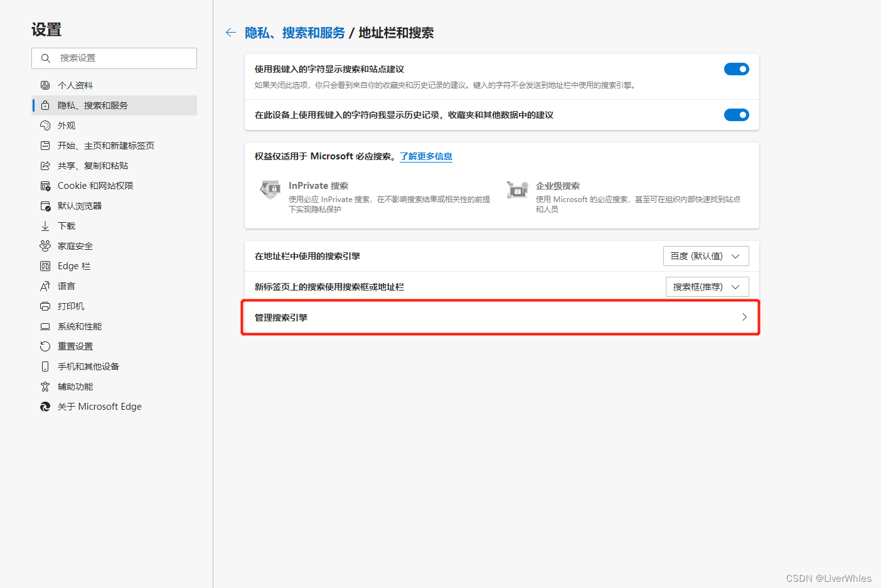Open the 百度 (默认值) search engine dropdown
This screenshot has width=881, height=588.
coord(706,256)
